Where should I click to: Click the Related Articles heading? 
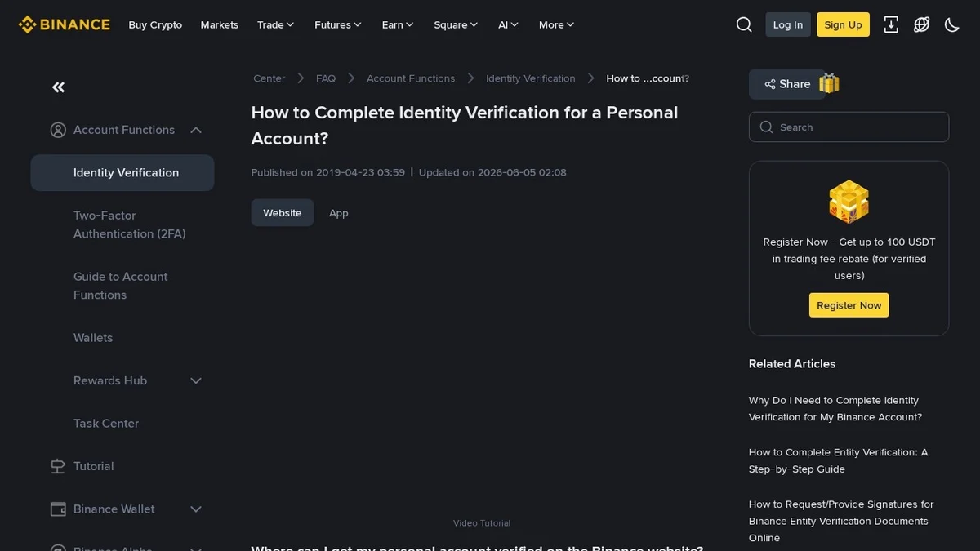[x=792, y=363]
